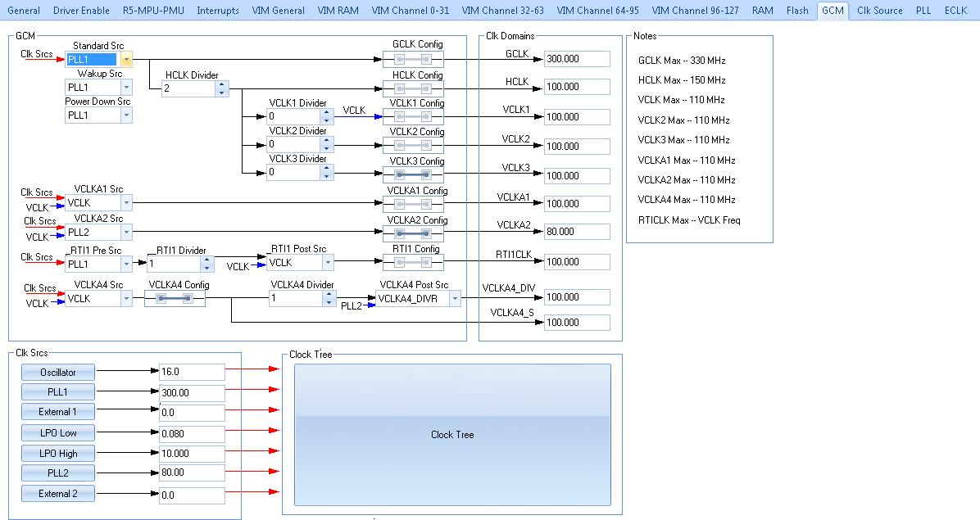Click the External 2 frequency field
980x520 pixels.
tap(192, 495)
